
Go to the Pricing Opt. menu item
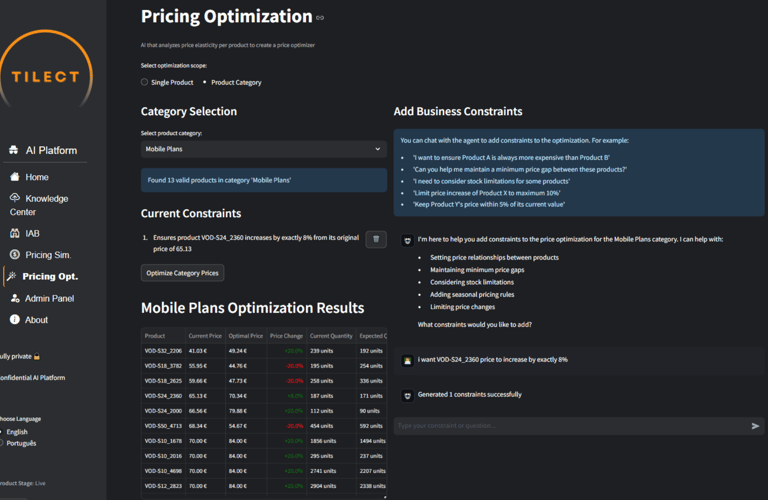[49, 276]
